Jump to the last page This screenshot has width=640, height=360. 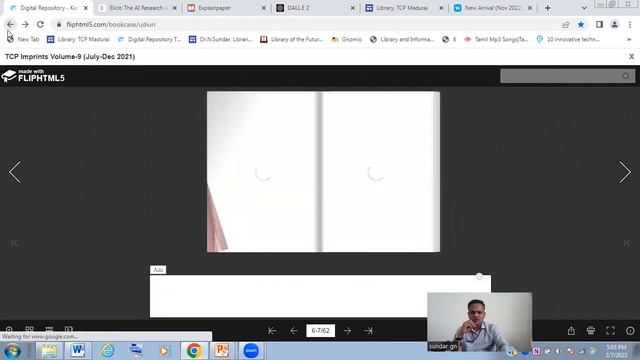tap(369, 331)
